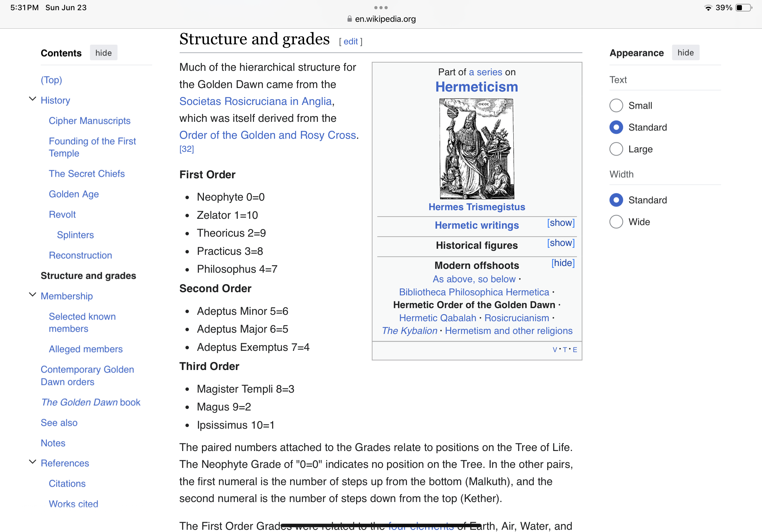Select the Standard width radio button
This screenshot has width=762, height=532.
pyautogui.click(x=616, y=200)
